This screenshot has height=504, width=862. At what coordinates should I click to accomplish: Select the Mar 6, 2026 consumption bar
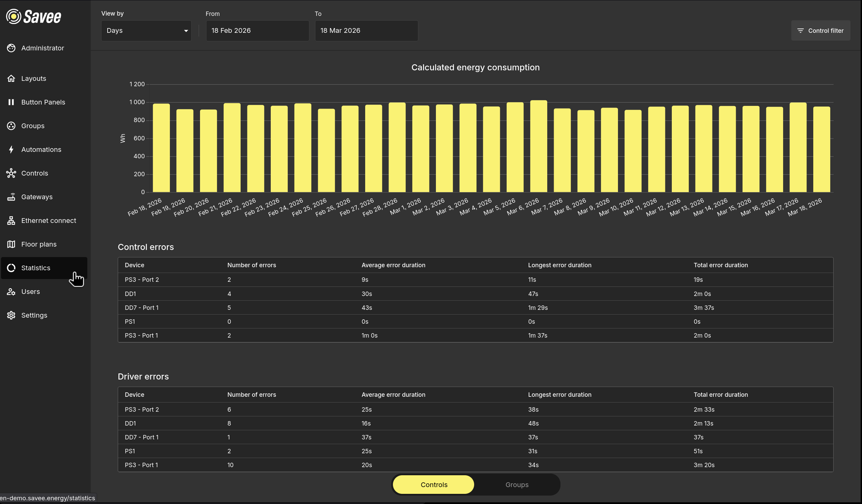pos(538,147)
